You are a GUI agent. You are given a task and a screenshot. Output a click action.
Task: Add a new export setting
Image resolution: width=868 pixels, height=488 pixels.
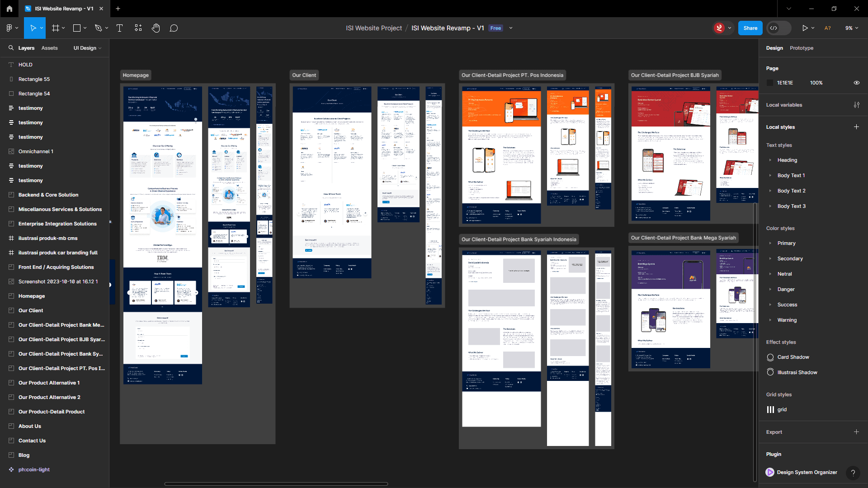pos(856,432)
